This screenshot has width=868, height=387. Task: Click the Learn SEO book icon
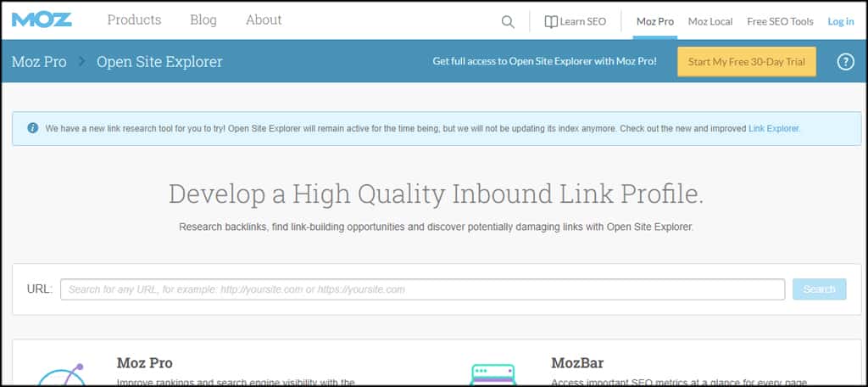click(x=551, y=21)
